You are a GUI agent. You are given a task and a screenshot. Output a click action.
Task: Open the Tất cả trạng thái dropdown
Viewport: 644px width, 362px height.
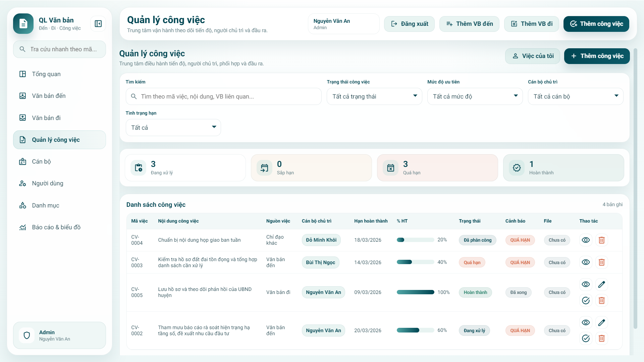[x=374, y=97]
